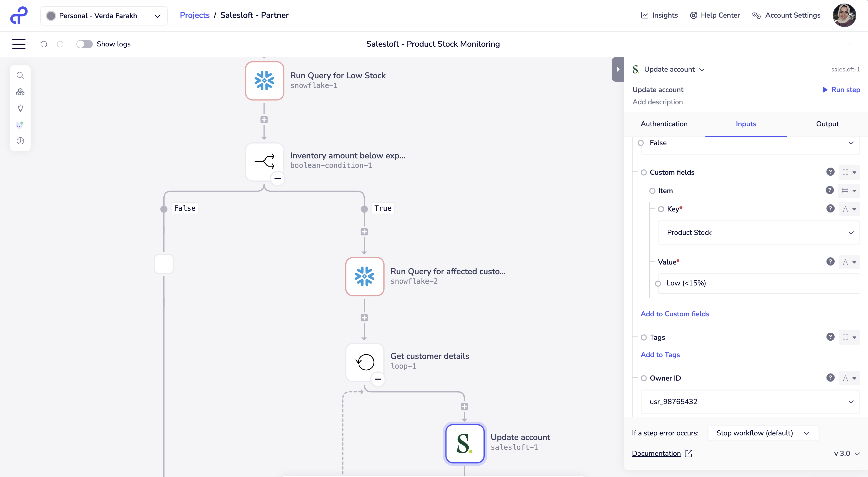
Task: Change Item input type dropdown
Action: 849,191
